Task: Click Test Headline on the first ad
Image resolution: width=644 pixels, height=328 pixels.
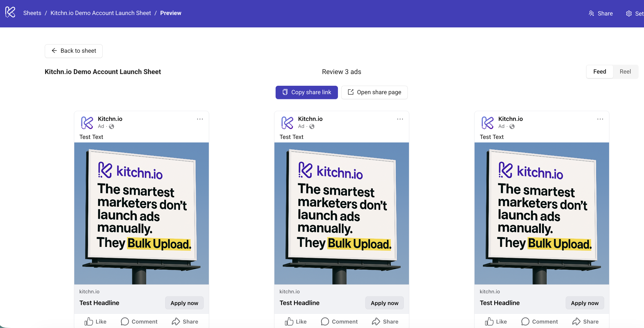Action: coord(99,303)
